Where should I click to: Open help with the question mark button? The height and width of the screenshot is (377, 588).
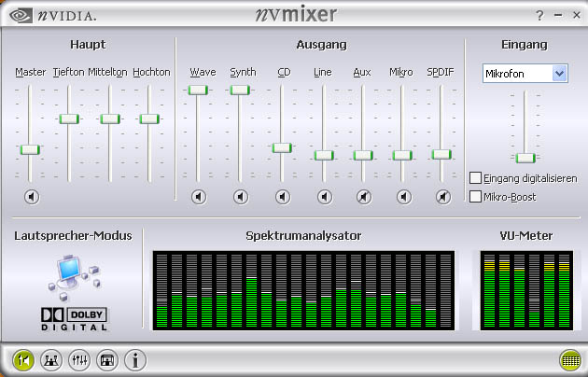pos(539,15)
